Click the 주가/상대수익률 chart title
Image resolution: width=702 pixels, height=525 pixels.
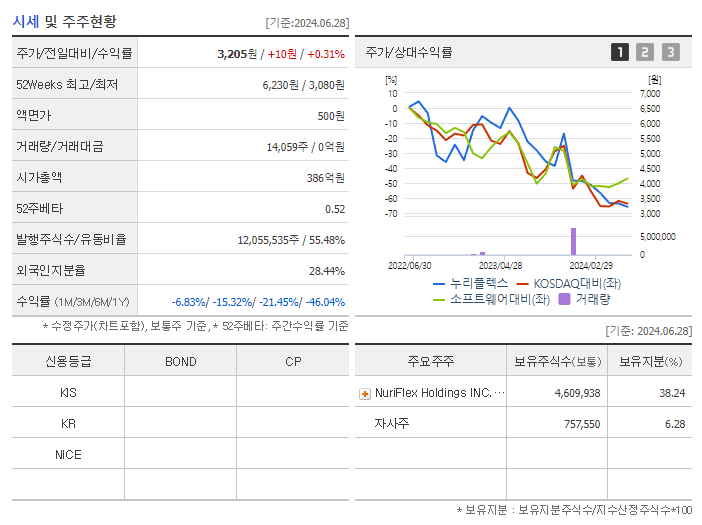pyautogui.click(x=409, y=52)
